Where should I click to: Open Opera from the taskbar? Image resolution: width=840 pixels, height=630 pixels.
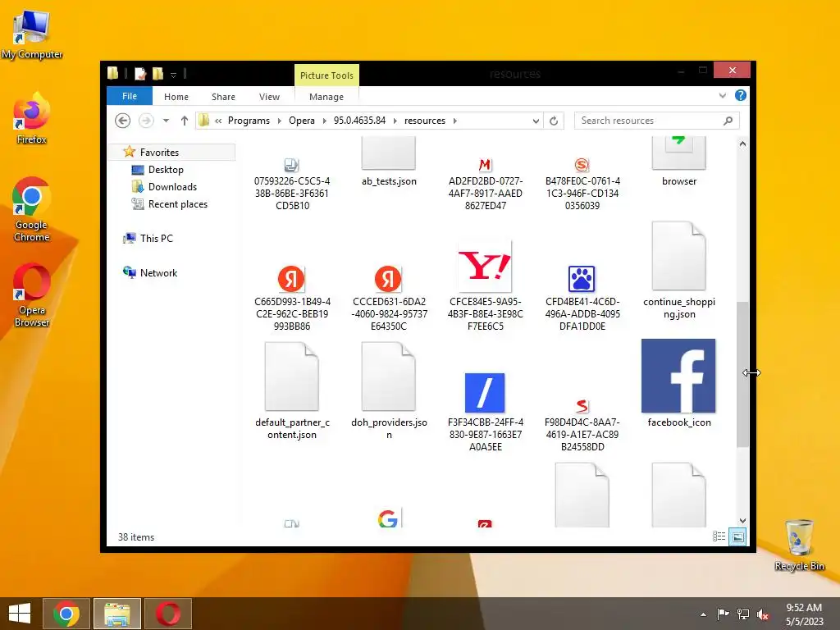(x=168, y=614)
